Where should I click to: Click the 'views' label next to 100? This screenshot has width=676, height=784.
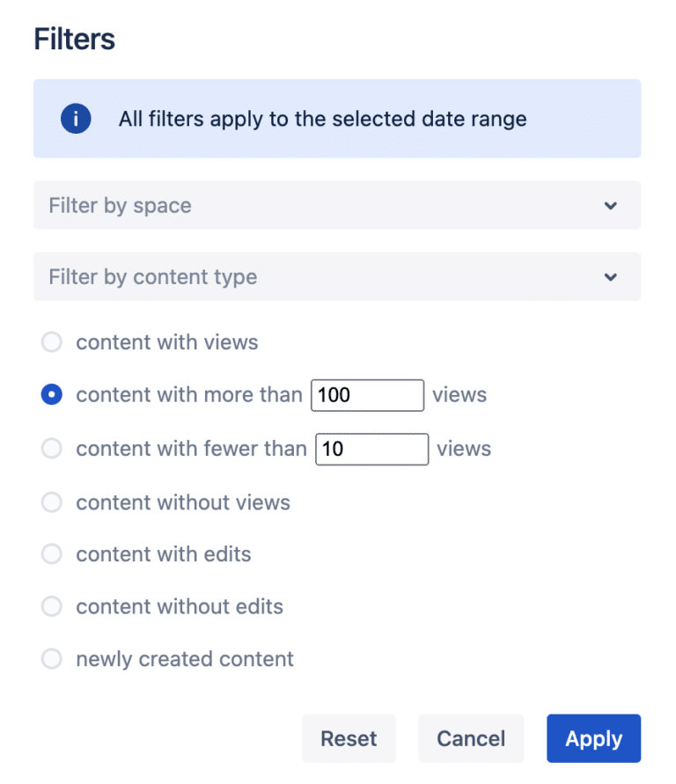click(x=459, y=395)
